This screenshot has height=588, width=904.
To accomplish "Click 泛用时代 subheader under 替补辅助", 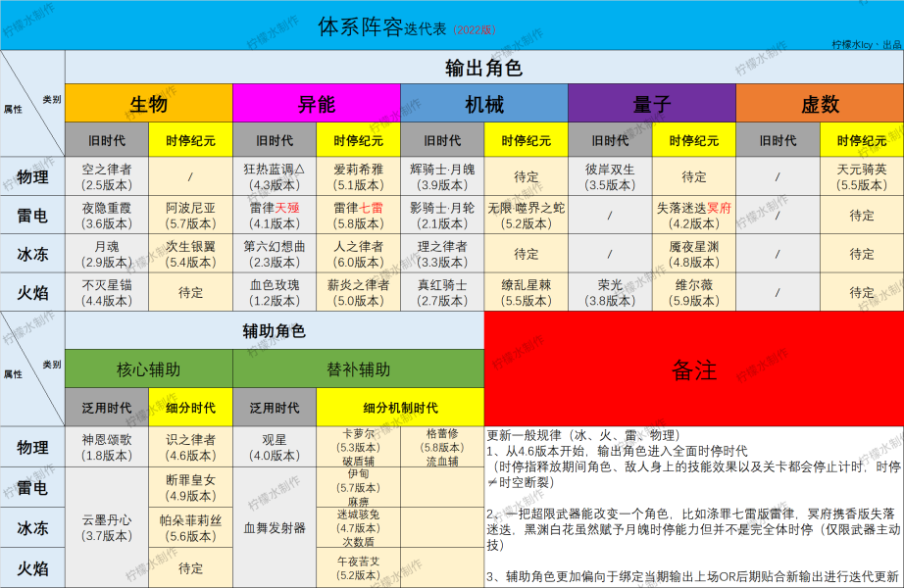I will pyautogui.click(x=275, y=408).
